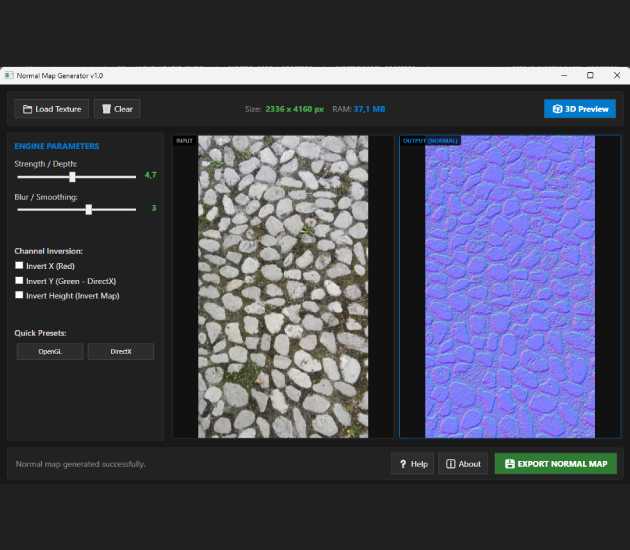Click the info icon on About
630x550 pixels.
[451, 464]
